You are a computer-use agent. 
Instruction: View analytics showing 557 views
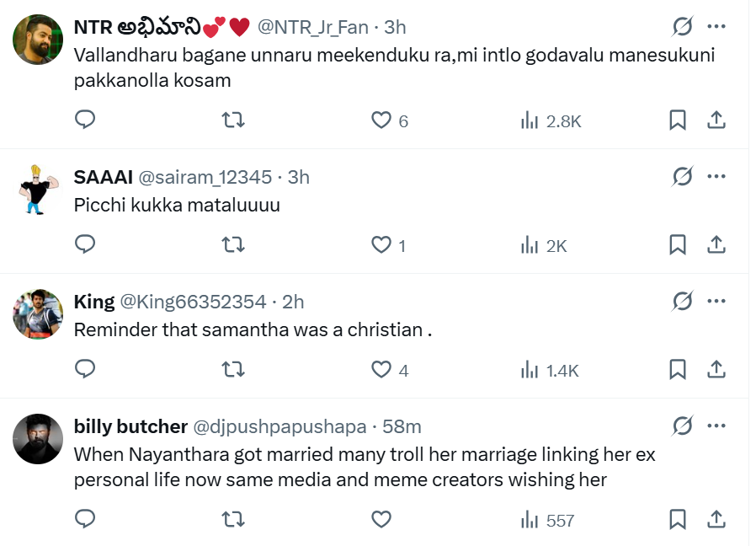coord(548,520)
